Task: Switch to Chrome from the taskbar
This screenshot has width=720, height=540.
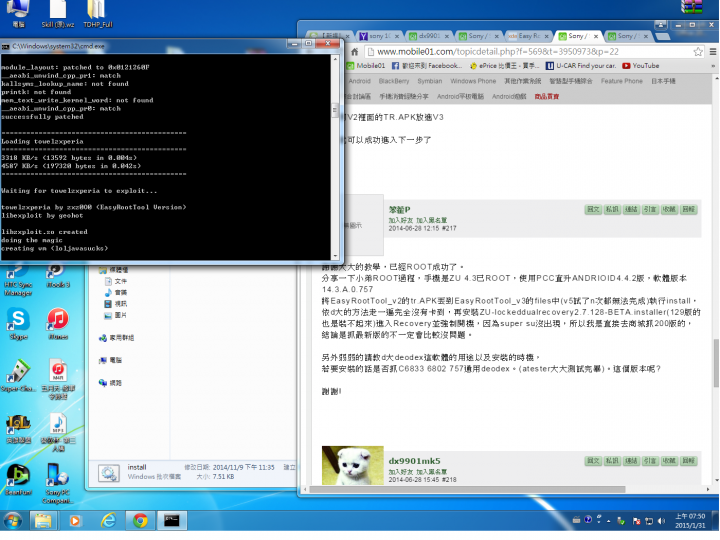Action: click(140, 521)
